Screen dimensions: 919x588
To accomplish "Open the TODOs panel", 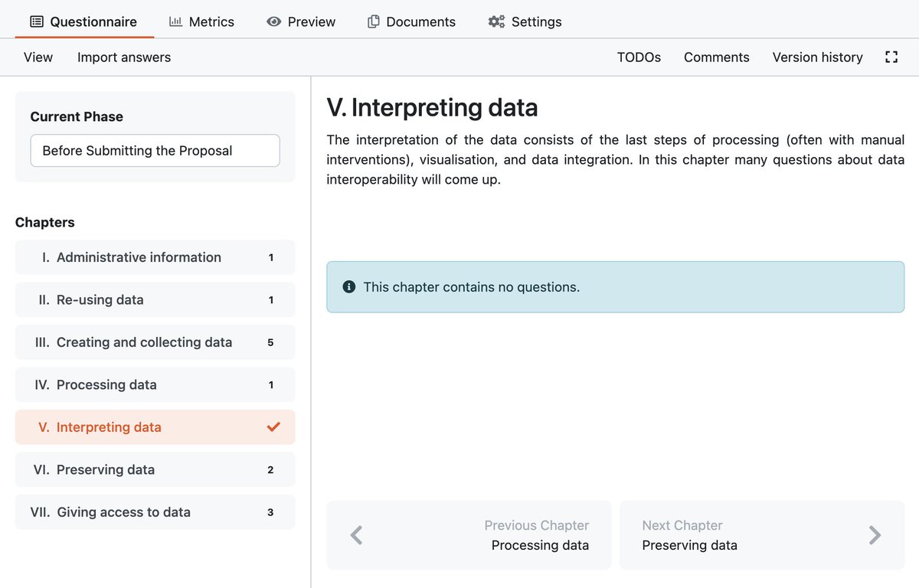I will [639, 57].
